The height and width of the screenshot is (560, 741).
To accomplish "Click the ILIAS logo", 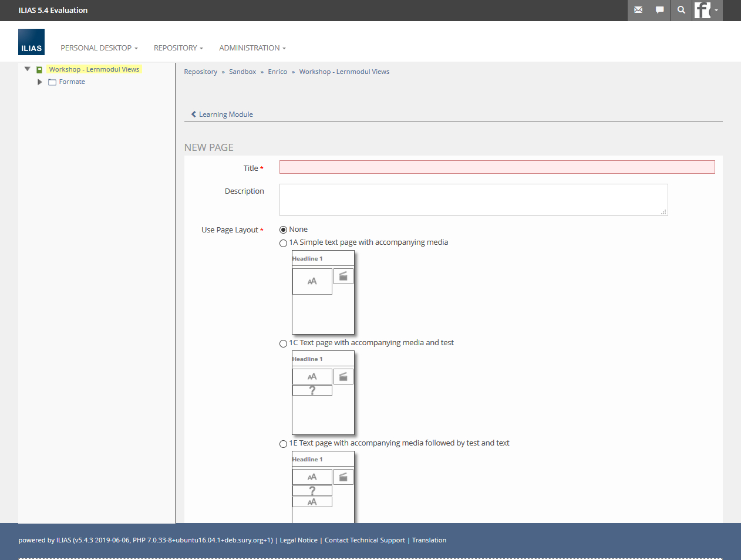I will point(31,42).
